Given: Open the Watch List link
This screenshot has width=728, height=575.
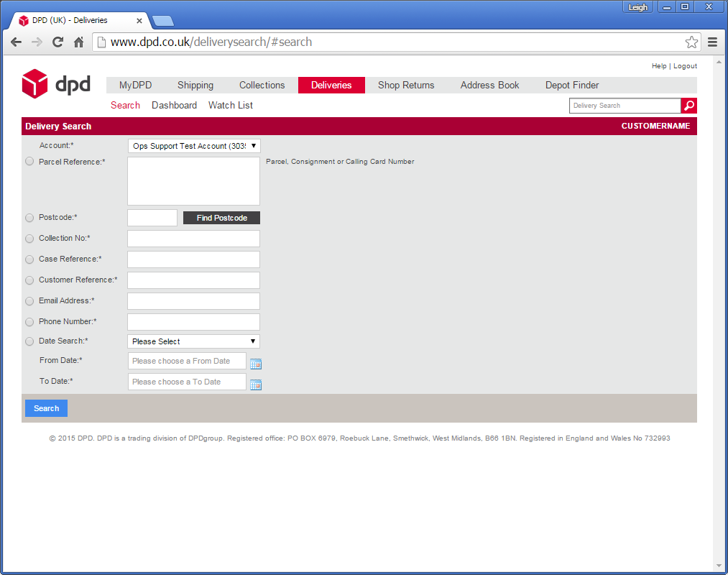Looking at the screenshot, I should coord(231,106).
